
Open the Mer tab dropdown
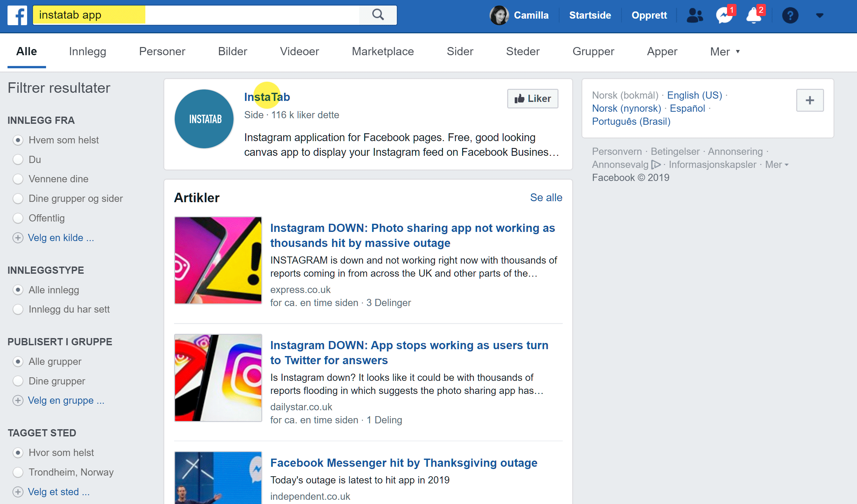point(725,52)
